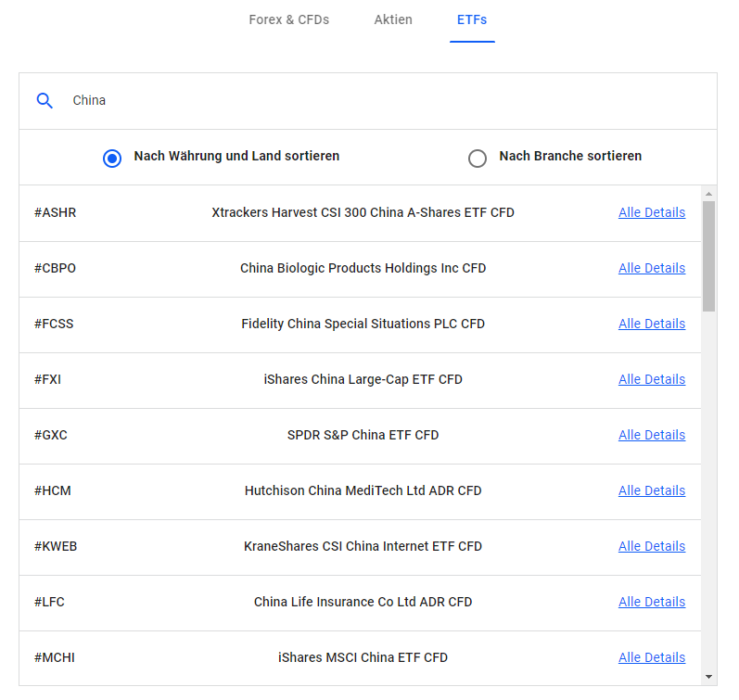739x700 pixels.
Task: Open Alle Details for #HCM
Action: click(652, 490)
